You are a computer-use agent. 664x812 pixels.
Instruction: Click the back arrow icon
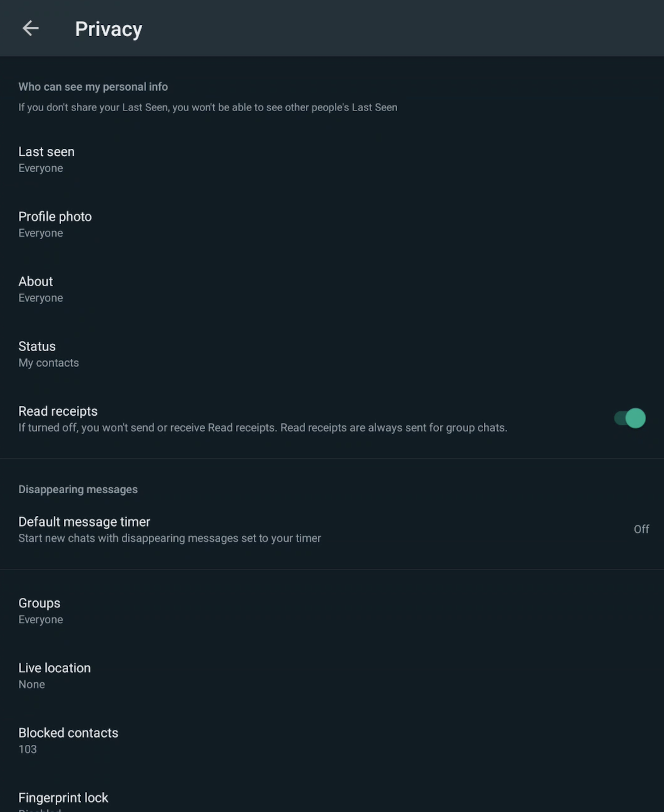[x=30, y=28]
